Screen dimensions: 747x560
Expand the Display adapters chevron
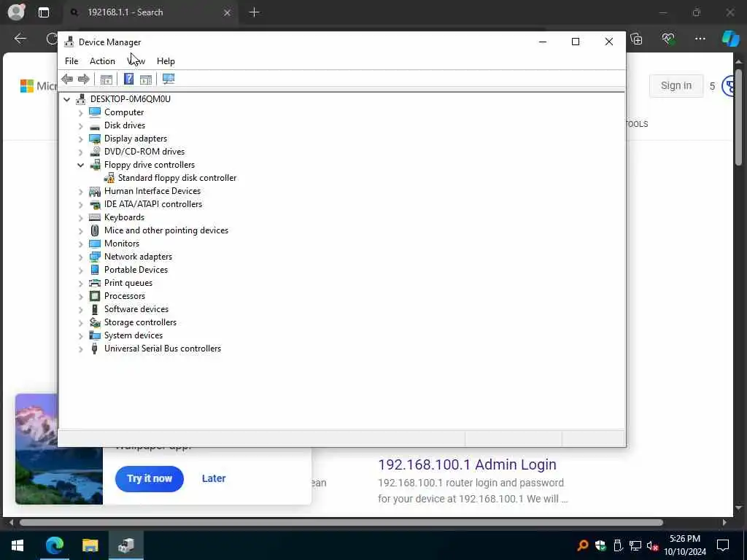coord(80,139)
